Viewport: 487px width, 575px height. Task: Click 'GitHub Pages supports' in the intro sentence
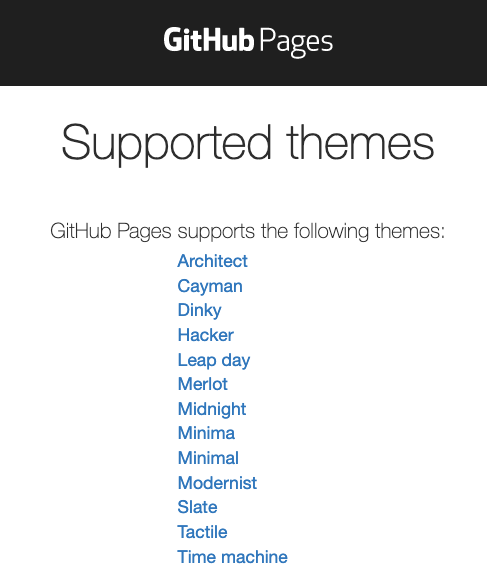click(153, 231)
